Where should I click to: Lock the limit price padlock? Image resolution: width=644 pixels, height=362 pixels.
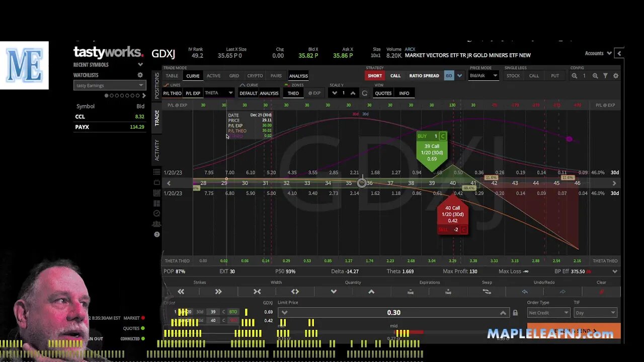point(515,313)
